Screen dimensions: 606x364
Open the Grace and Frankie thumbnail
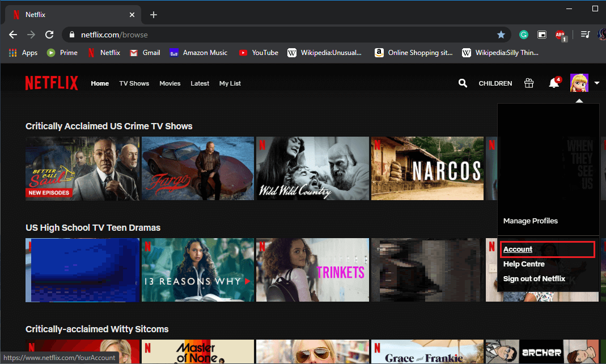(427, 352)
